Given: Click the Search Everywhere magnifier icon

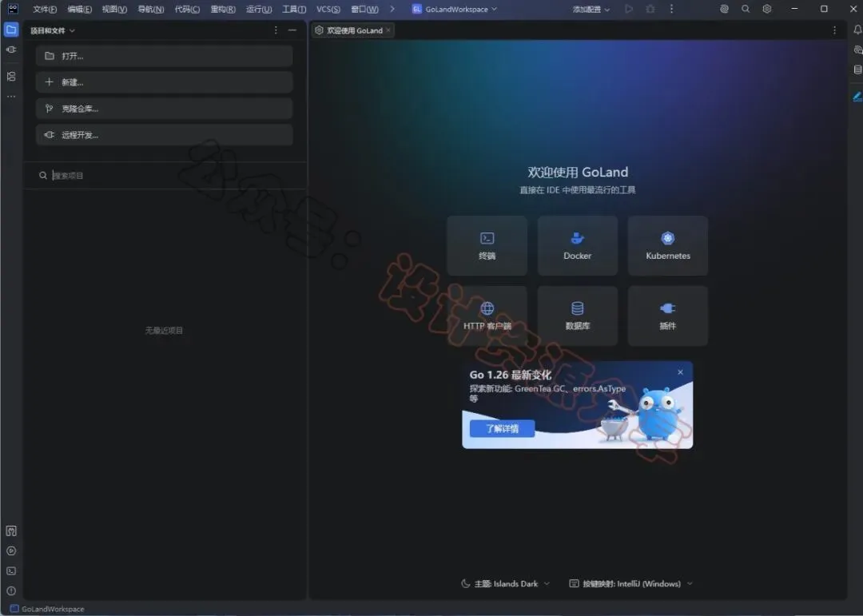Looking at the screenshot, I should point(746,9).
